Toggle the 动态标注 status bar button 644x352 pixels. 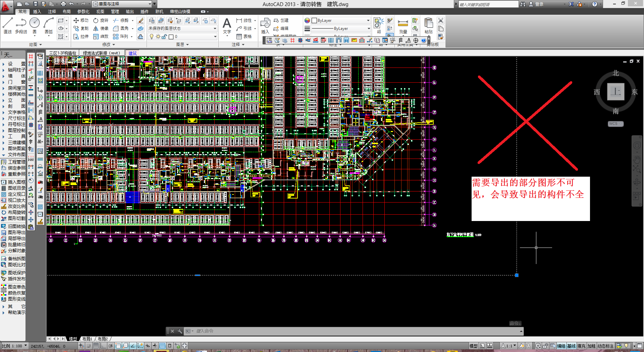(x=605, y=346)
